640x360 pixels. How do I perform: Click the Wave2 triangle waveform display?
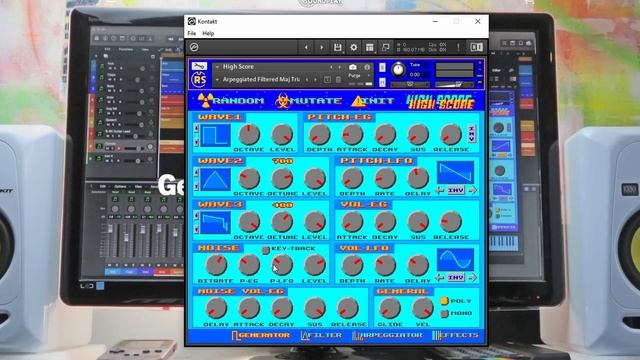tap(215, 179)
